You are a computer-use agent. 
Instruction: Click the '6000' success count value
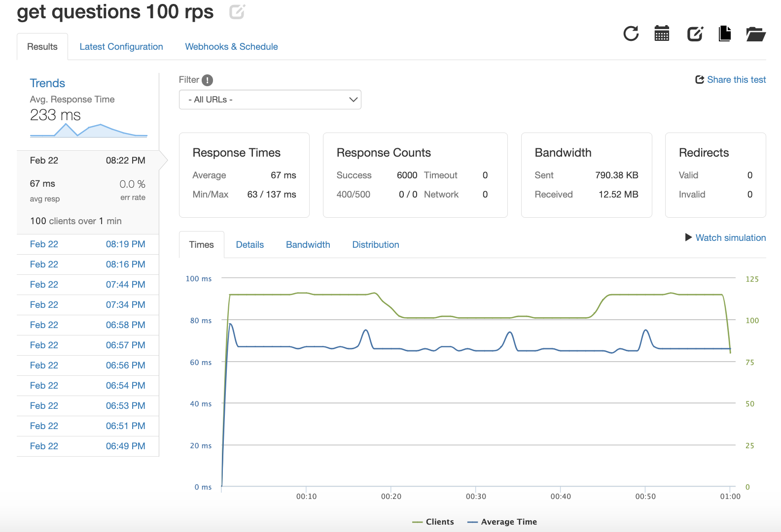point(407,175)
